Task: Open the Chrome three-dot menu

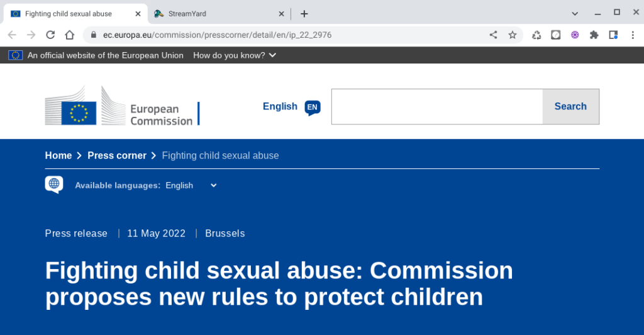Action: [x=632, y=35]
